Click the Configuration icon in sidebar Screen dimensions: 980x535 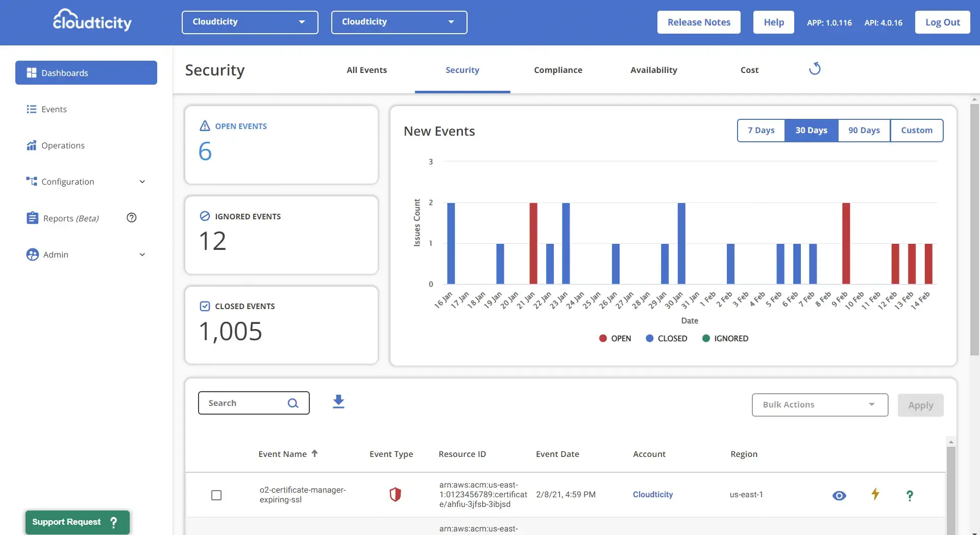32,182
